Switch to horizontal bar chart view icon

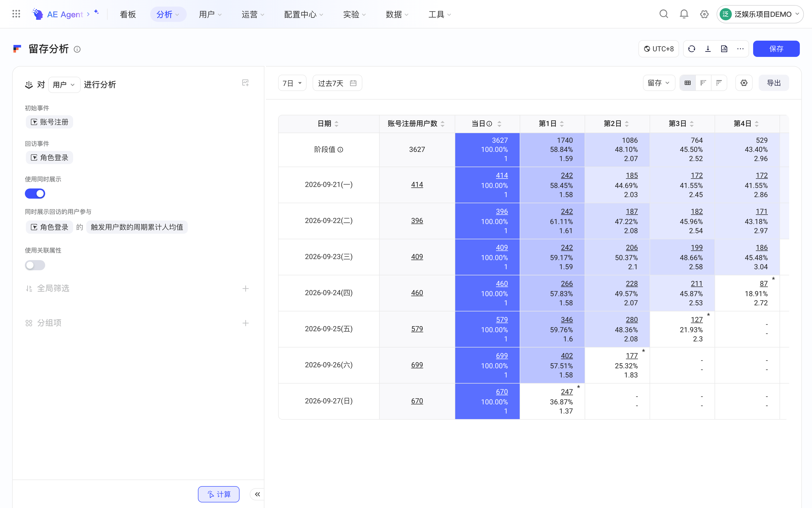pyautogui.click(x=719, y=83)
